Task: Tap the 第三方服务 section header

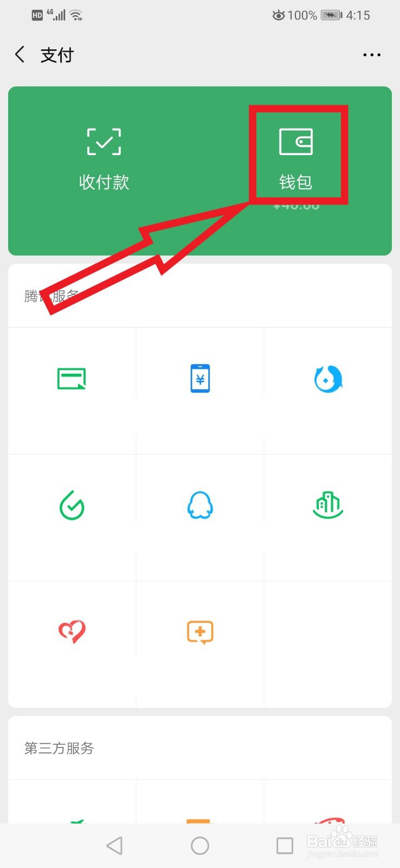Action: (x=59, y=748)
